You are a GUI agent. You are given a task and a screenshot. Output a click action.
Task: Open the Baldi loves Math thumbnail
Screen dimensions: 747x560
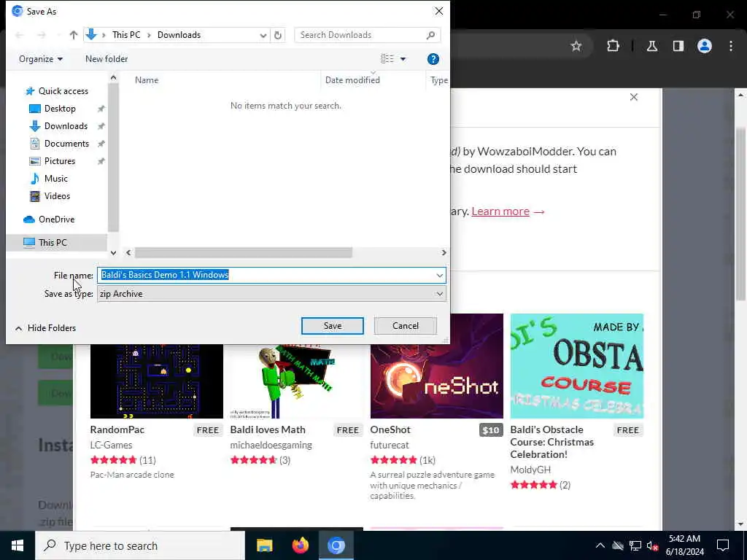tap(296, 381)
